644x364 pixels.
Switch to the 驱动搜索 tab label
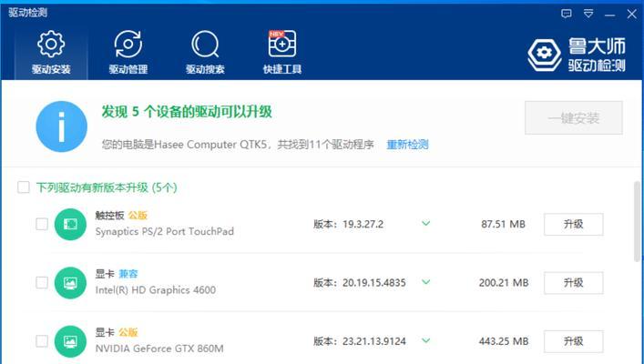pyautogui.click(x=205, y=69)
